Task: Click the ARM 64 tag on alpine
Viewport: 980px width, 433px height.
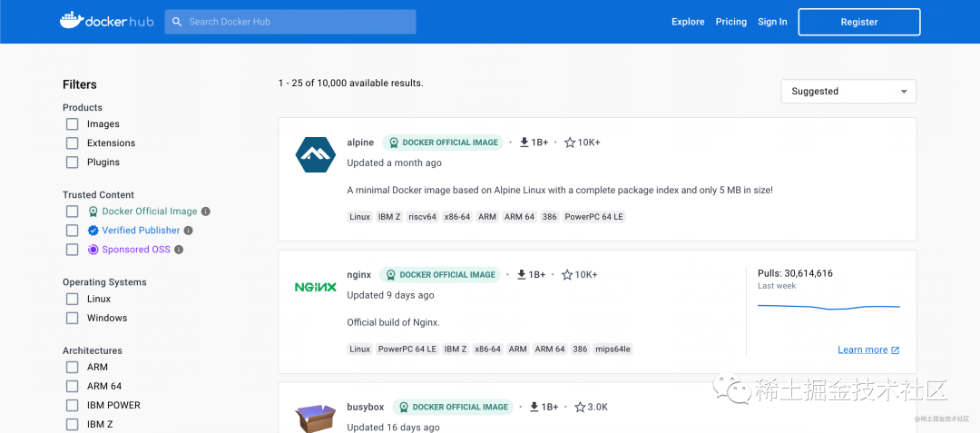Action: point(520,217)
